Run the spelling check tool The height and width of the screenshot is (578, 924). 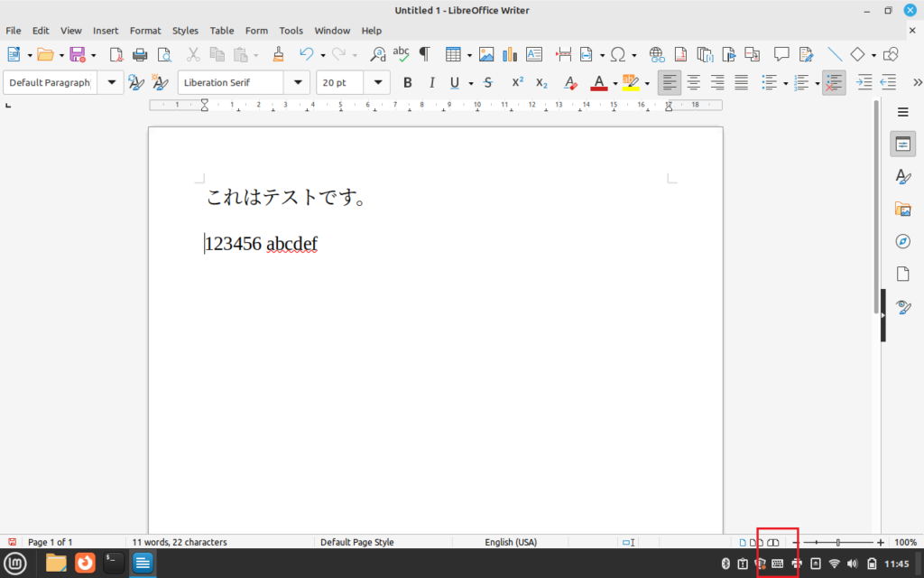pos(402,55)
